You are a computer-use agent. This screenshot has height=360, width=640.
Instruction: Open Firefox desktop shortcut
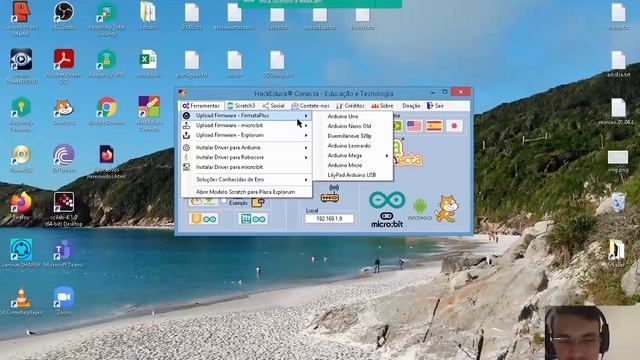click(x=21, y=206)
